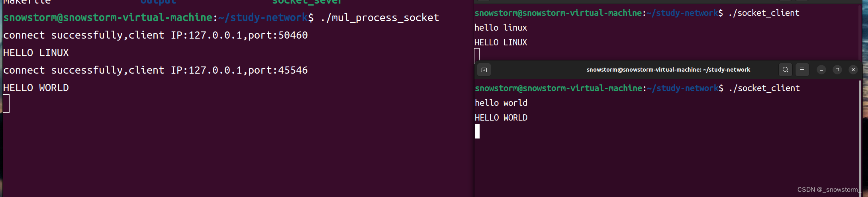868x197 pixels.
Task: Click the ./mul_process_socket command text
Action: pyautogui.click(x=380, y=18)
